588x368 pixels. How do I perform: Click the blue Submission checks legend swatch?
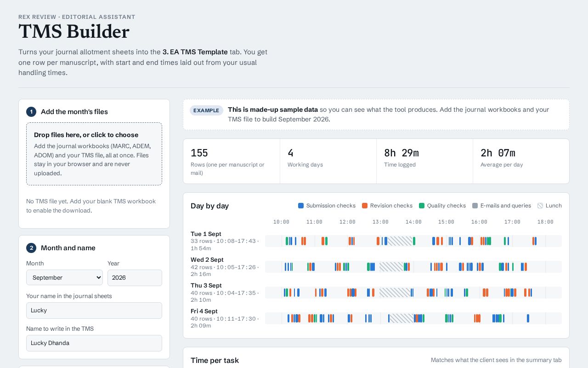point(301,206)
